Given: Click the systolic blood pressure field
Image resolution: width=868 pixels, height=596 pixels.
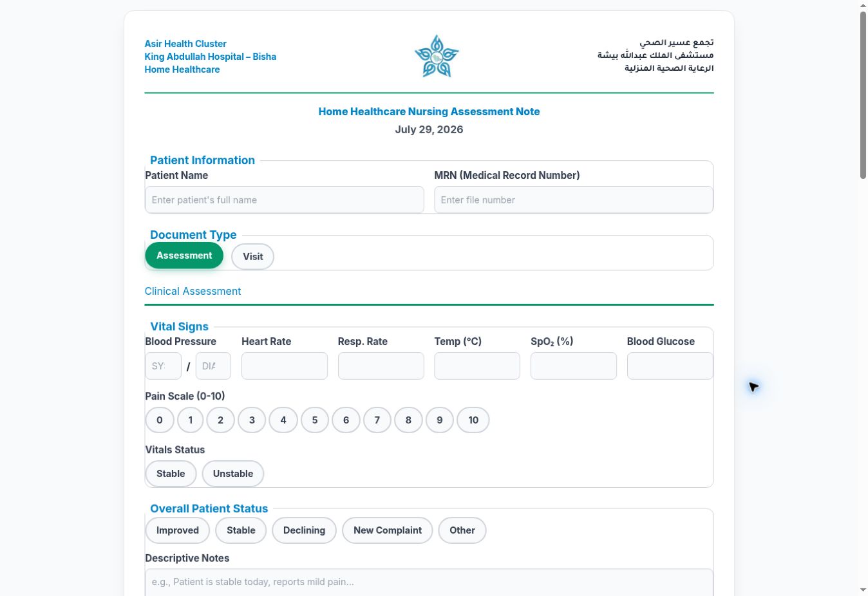Looking at the screenshot, I should (x=164, y=366).
